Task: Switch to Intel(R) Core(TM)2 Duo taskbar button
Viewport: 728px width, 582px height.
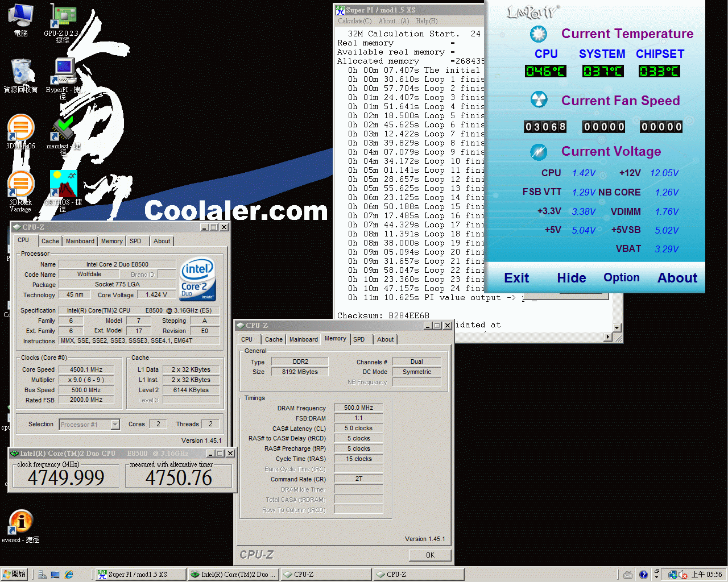Action: (233, 575)
